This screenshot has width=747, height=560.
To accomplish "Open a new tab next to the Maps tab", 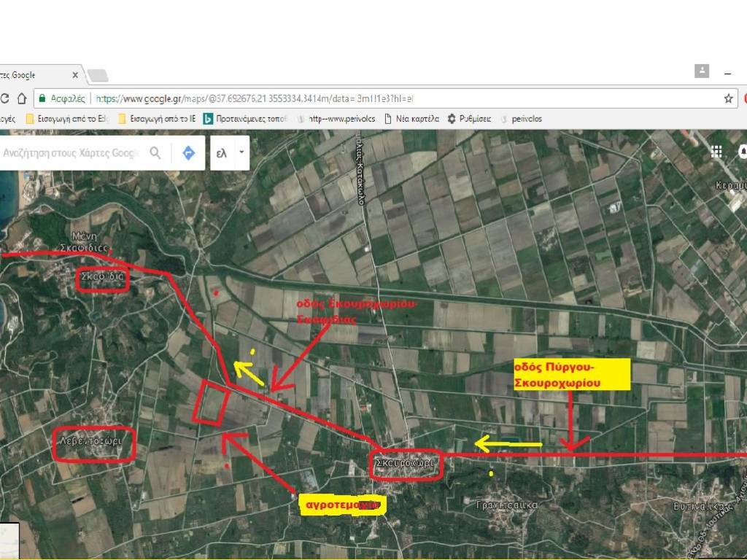I will click(98, 75).
